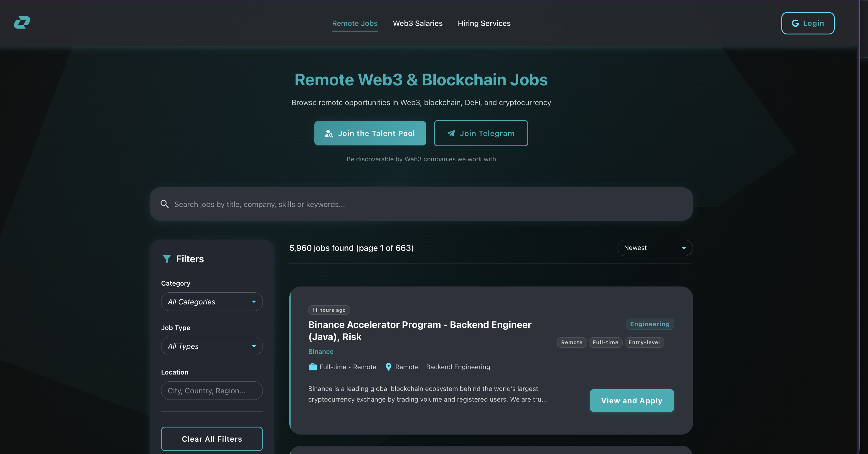Click the filter funnel icon

[x=166, y=259]
